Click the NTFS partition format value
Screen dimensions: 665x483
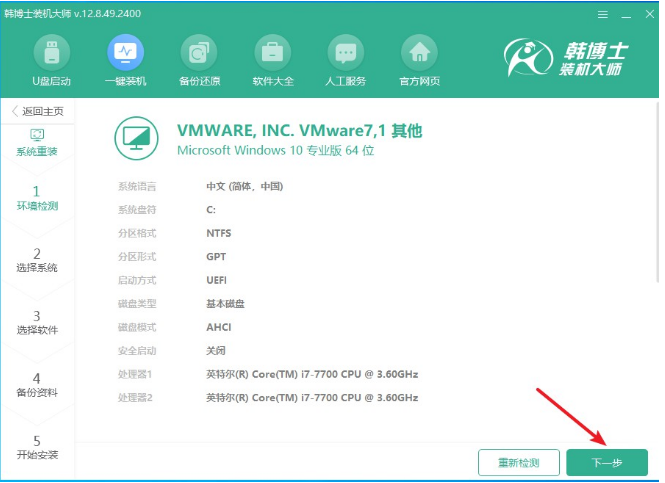tap(219, 233)
